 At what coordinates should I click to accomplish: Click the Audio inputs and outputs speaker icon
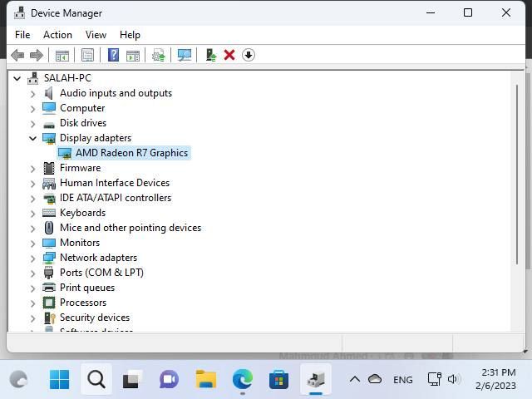pyautogui.click(x=49, y=93)
